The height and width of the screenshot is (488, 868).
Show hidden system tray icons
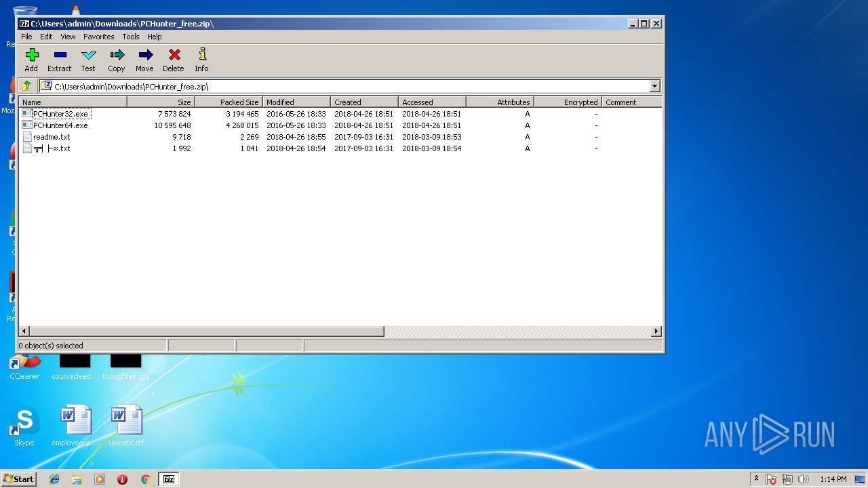756,479
